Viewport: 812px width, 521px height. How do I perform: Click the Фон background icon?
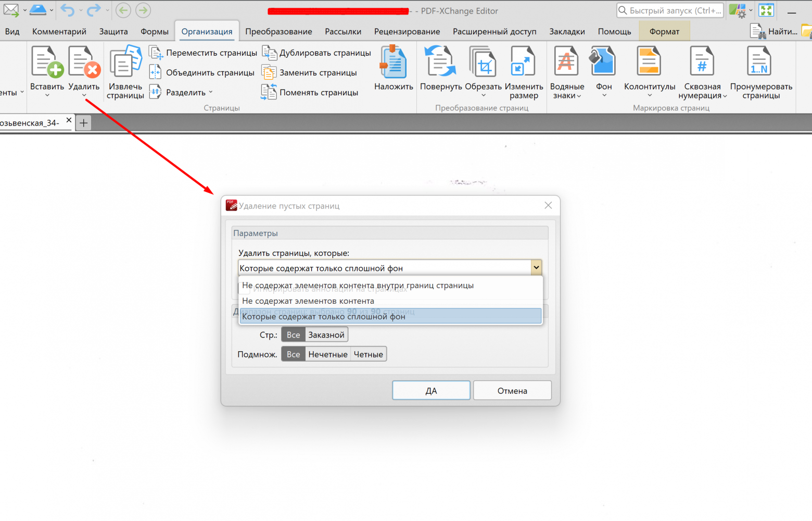click(x=603, y=61)
